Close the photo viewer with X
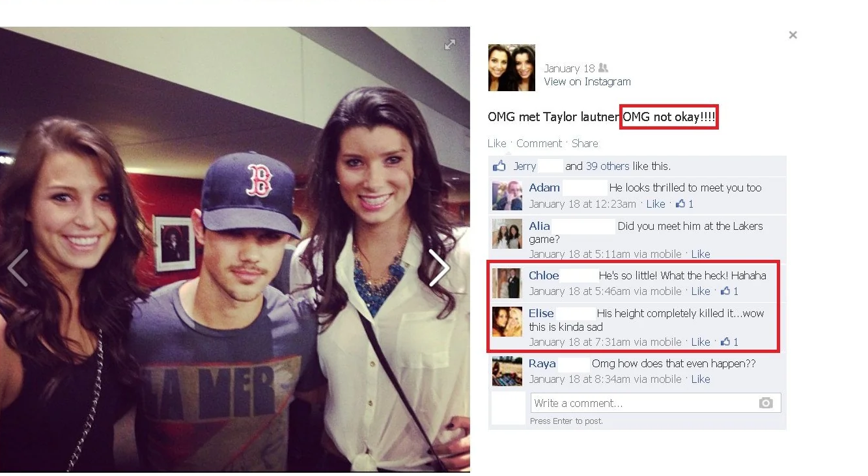 tap(792, 35)
